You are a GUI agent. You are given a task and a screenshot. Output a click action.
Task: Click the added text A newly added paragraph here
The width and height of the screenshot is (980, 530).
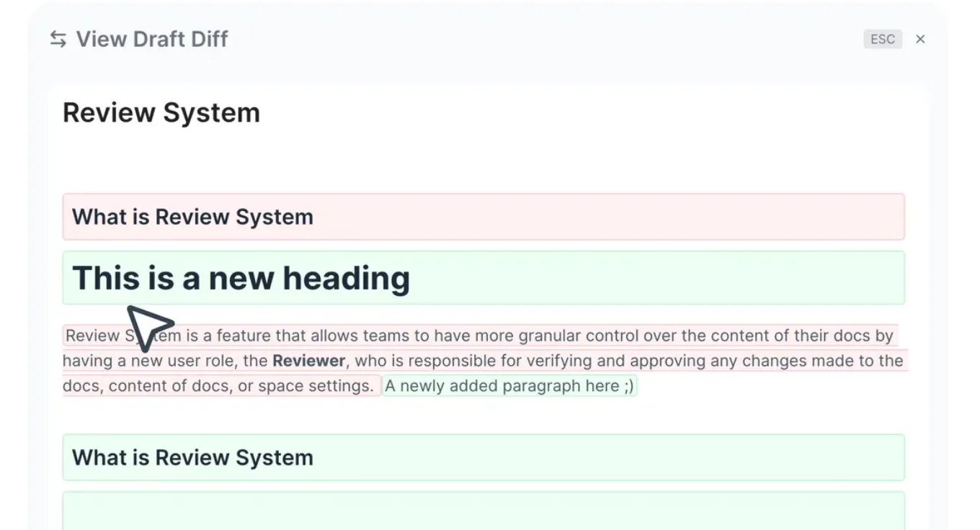[x=509, y=386]
